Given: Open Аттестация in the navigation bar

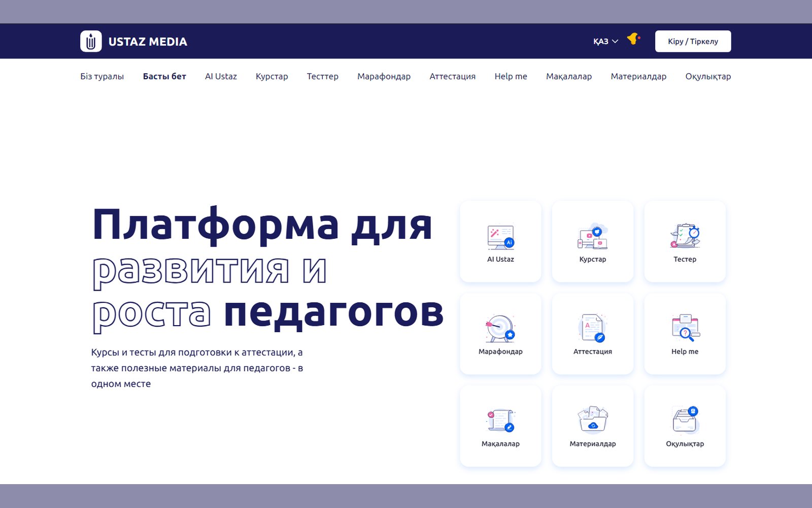Looking at the screenshot, I should click(x=452, y=76).
